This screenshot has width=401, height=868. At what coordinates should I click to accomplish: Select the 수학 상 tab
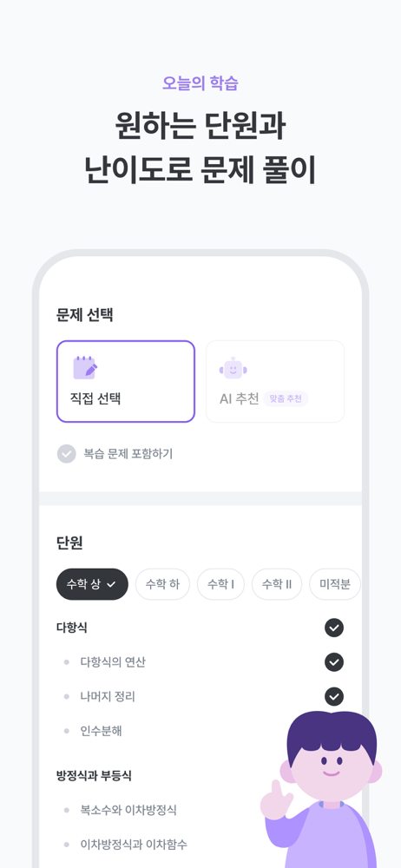pos(92,584)
